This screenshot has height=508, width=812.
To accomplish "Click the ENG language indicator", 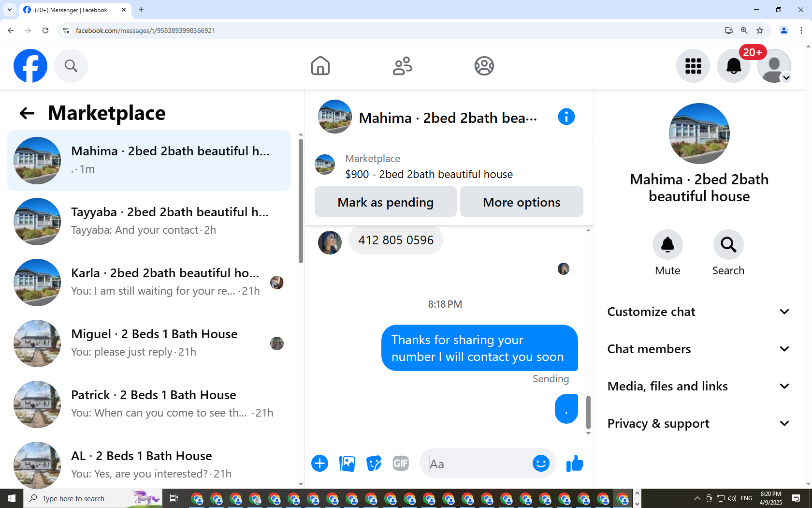I will point(746,498).
